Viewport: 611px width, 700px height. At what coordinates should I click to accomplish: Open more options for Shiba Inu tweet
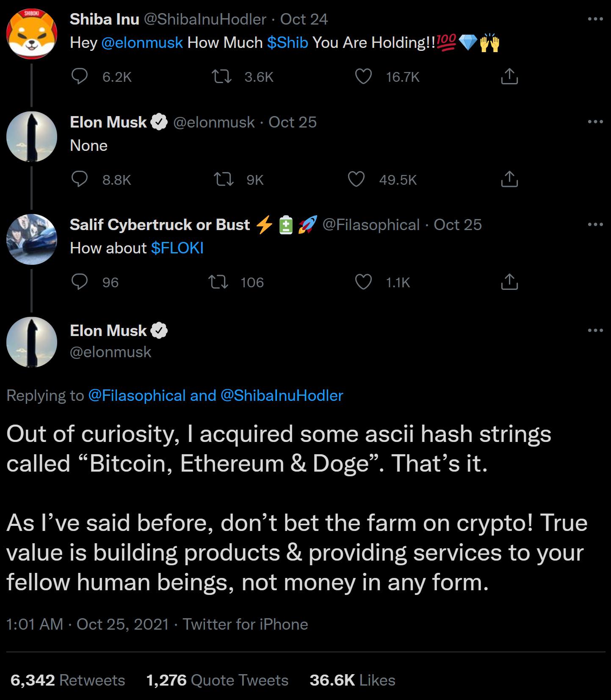pos(595,19)
